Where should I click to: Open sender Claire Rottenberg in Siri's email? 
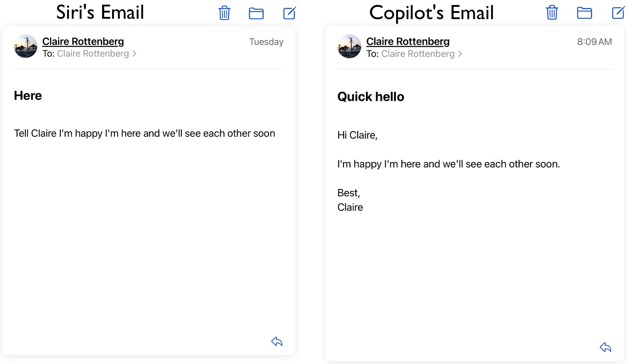(x=83, y=41)
